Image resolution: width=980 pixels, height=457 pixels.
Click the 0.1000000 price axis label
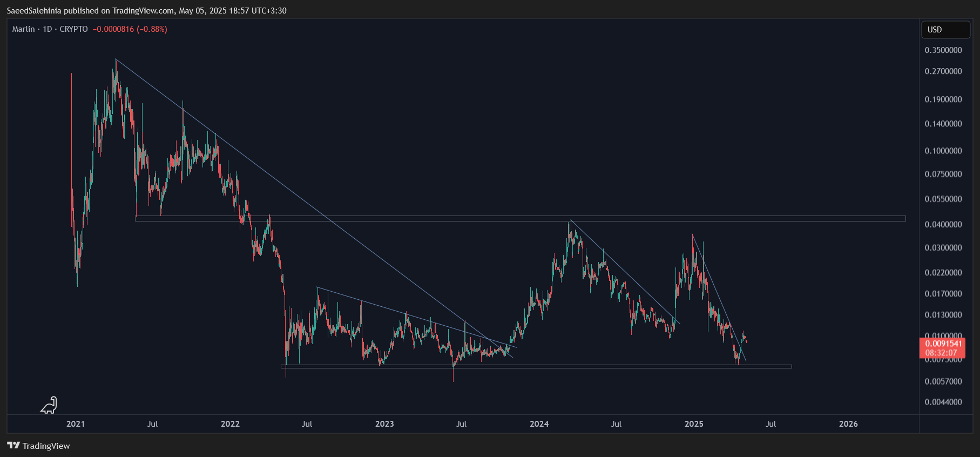pos(943,151)
